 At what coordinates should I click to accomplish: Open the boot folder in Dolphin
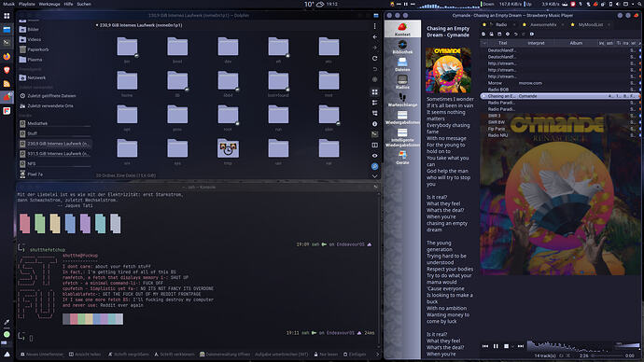coord(177,50)
